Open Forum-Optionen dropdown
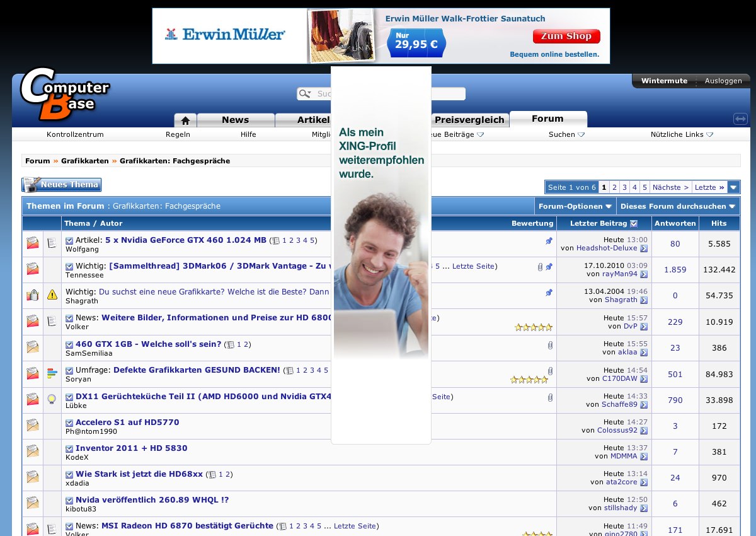Screen dimensions: 756x536 (x=575, y=206)
